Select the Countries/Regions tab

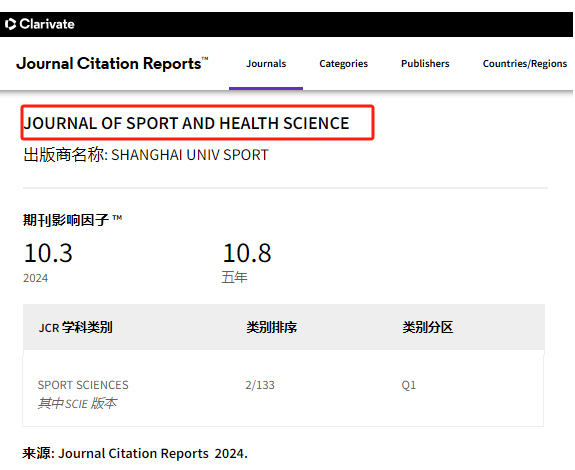[525, 64]
